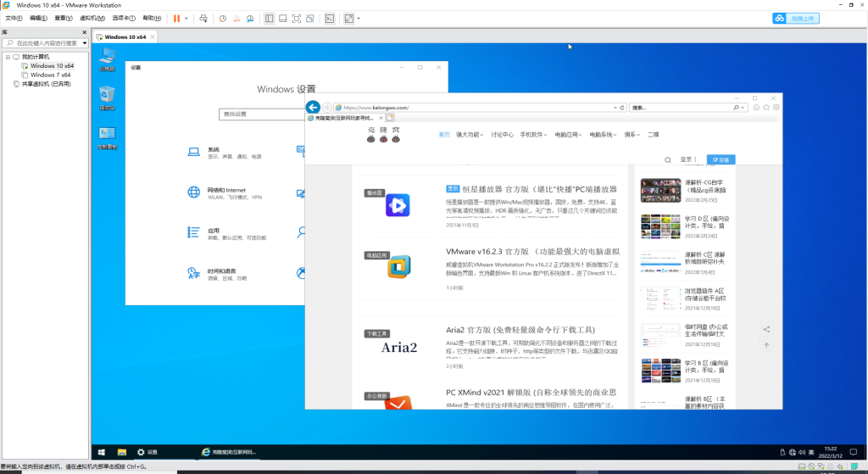Select Windows 10 x64 in the library tree
Screen dimensions: 868x474
tap(52, 66)
